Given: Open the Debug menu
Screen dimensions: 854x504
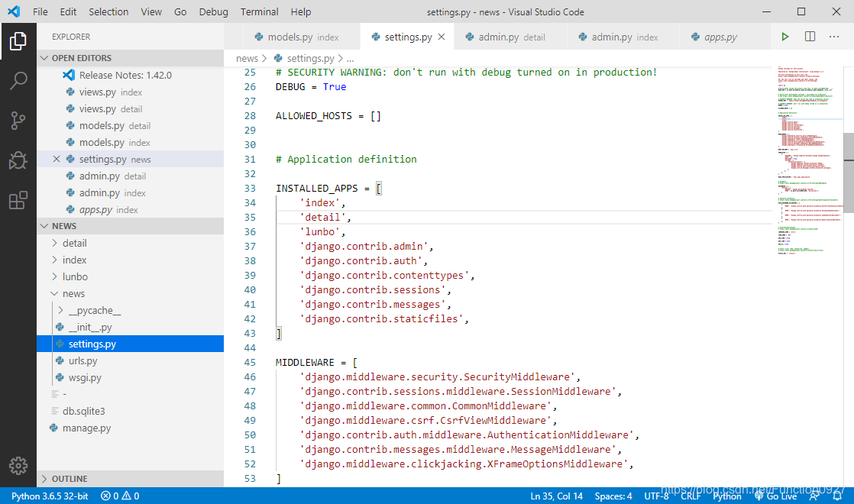Looking at the screenshot, I should pyautogui.click(x=214, y=11).
